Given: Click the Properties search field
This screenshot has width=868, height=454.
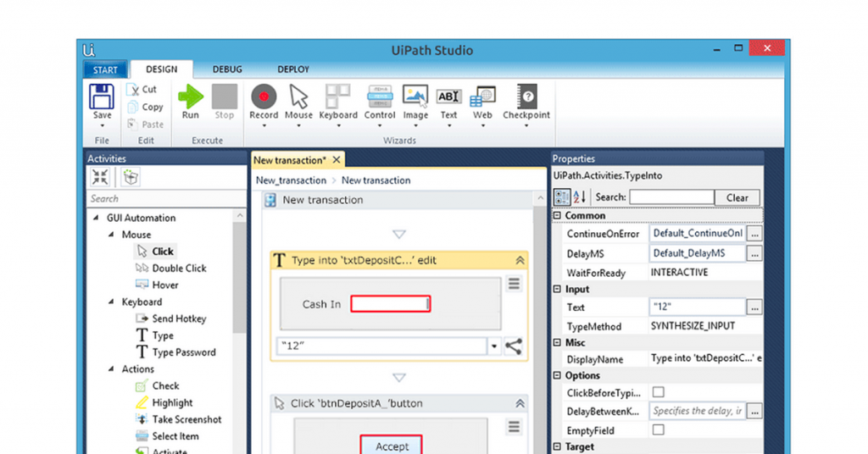Looking at the screenshot, I should pyautogui.click(x=671, y=197).
